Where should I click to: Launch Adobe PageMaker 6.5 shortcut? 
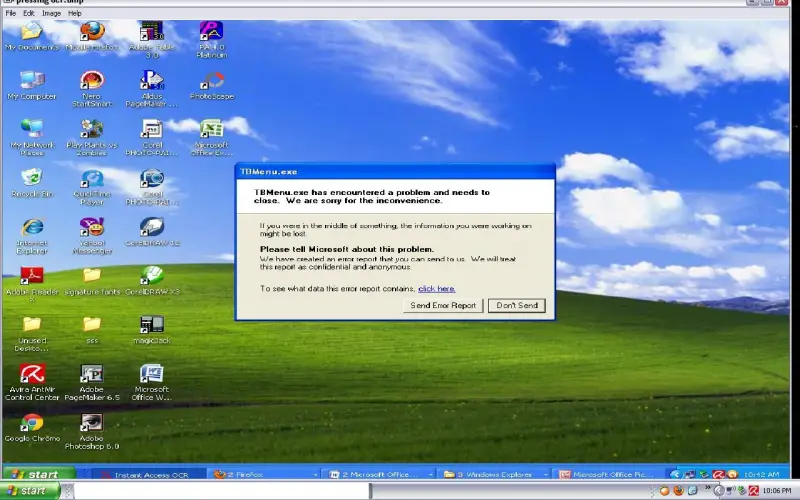(x=92, y=383)
